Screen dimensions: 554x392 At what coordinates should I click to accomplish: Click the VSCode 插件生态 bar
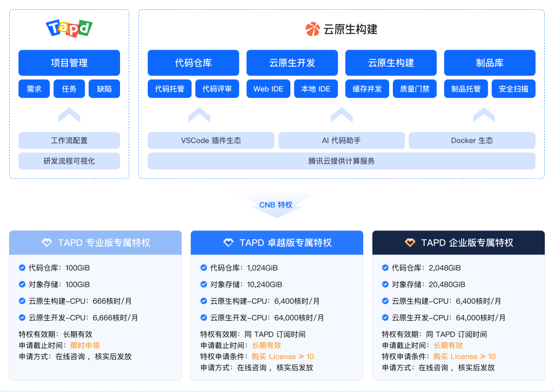211,140
